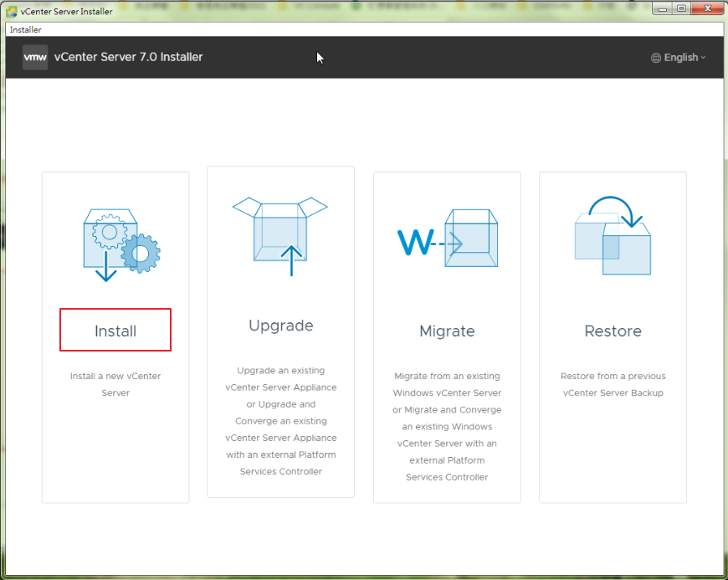Close the vCenter Server Installer window
The width and height of the screenshot is (728, 580).
point(708,8)
